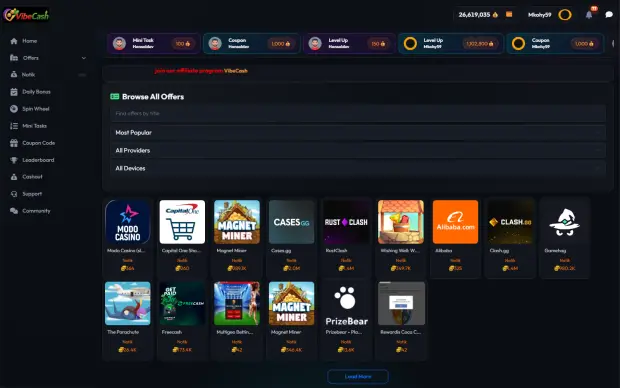This screenshot has width=620, height=388.
Task: Click the Load More button
Action: (358, 377)
